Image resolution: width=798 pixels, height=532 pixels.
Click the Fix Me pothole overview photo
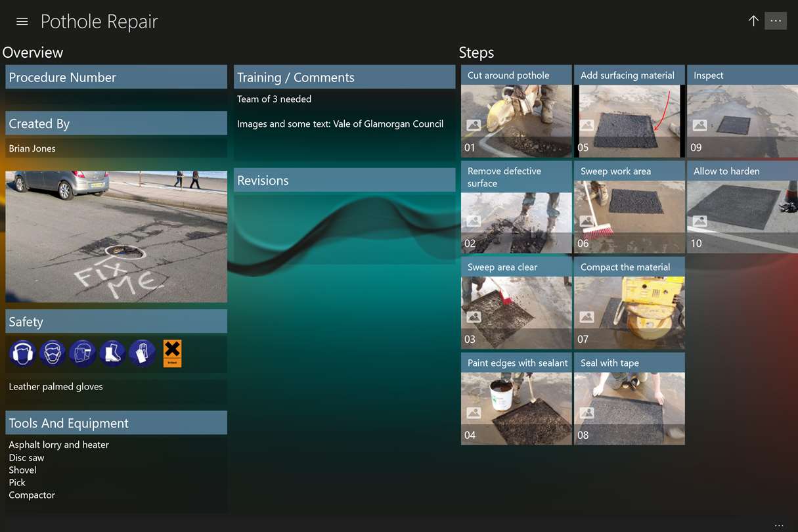tap(116, 236)
